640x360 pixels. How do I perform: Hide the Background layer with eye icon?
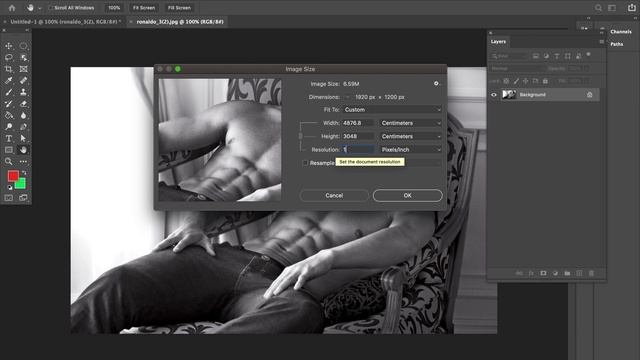coord(494,95)
